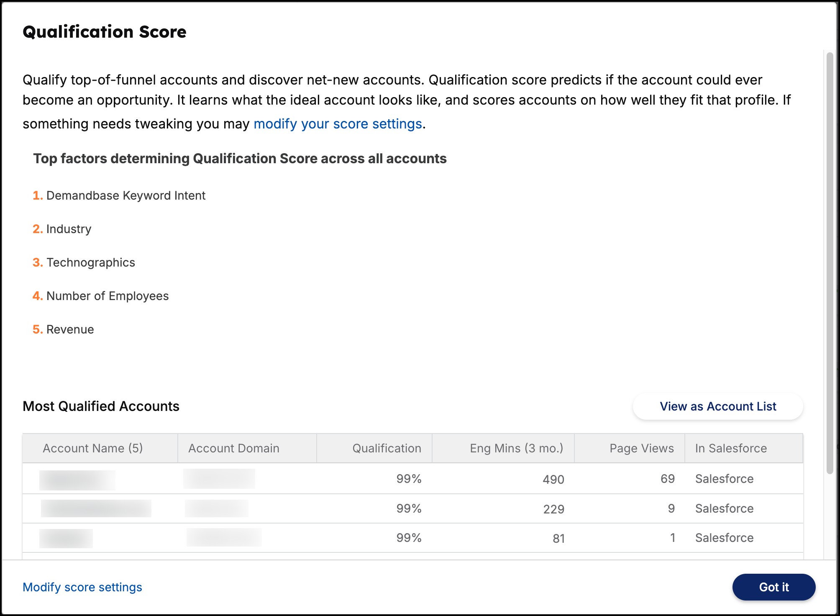Open the second row's blurred account name

tap(96, 508)
